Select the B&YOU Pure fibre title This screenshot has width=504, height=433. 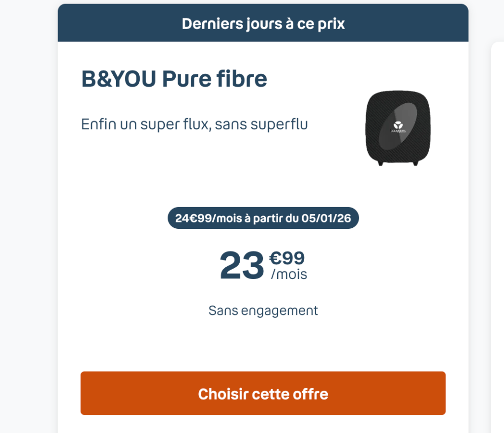tap(174, 78)
